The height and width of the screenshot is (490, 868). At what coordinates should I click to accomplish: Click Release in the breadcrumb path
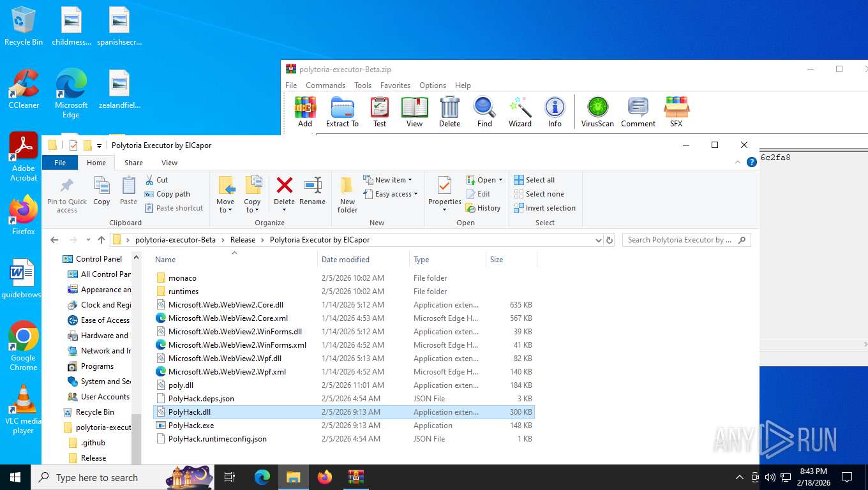243,240
